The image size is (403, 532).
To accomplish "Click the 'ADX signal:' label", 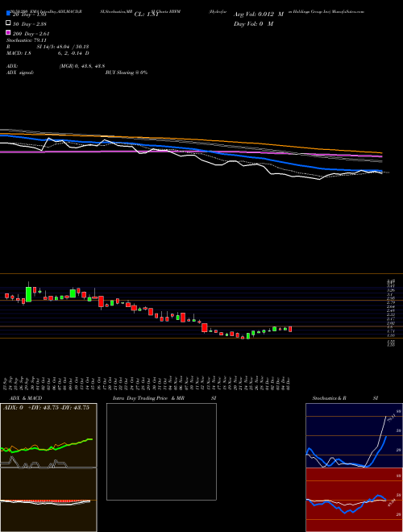I will click(20, 73).
